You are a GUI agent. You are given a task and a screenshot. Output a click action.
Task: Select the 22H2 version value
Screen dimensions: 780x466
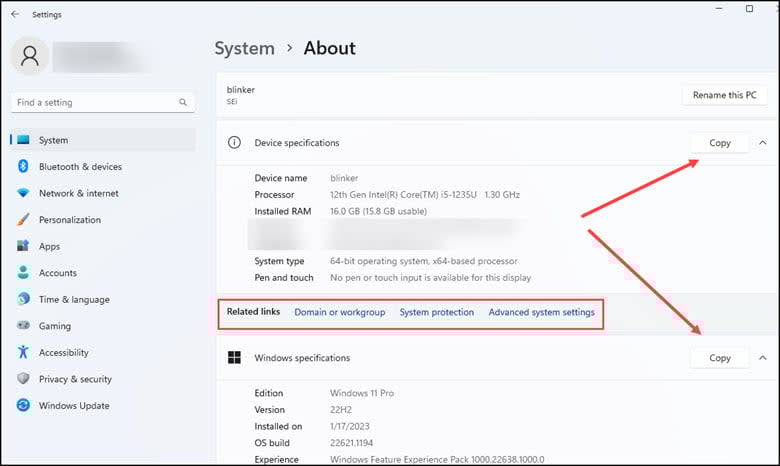(x=341, y=410)
